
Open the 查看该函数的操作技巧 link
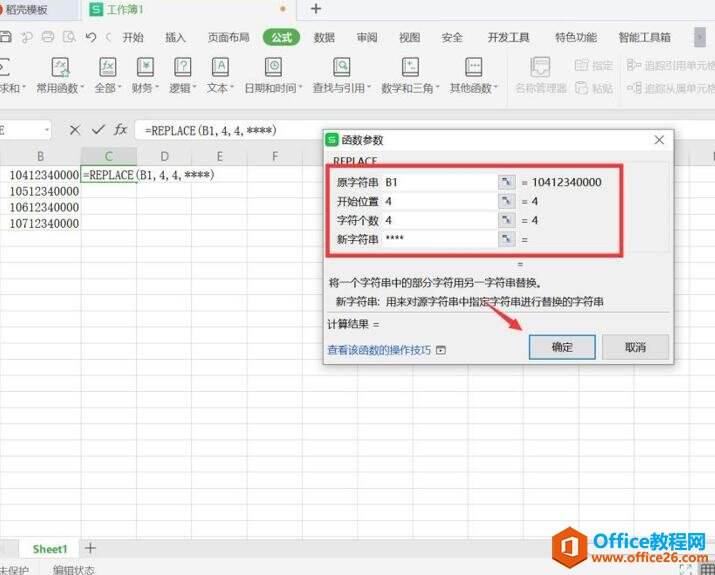(379, 350)
